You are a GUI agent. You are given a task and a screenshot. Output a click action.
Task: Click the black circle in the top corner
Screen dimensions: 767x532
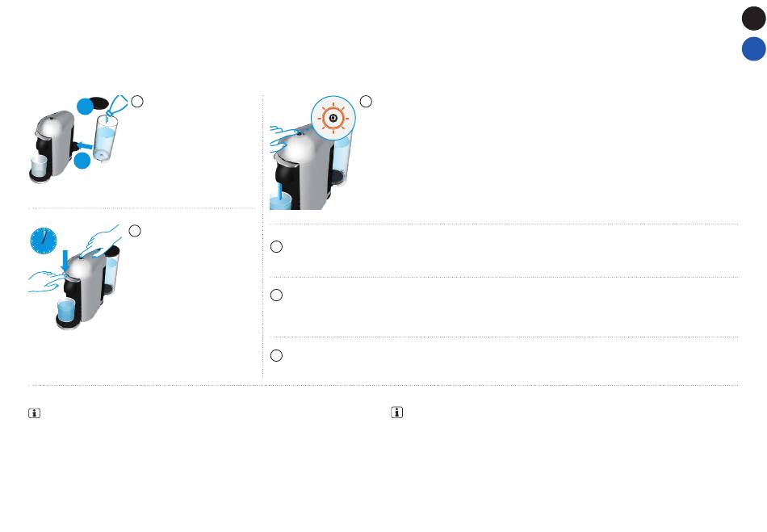754,19
